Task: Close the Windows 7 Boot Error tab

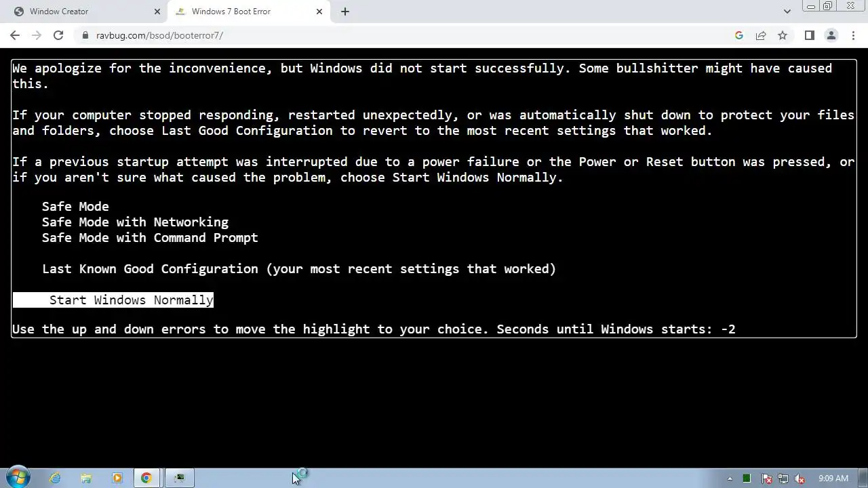Action: (x=319, y=12)
